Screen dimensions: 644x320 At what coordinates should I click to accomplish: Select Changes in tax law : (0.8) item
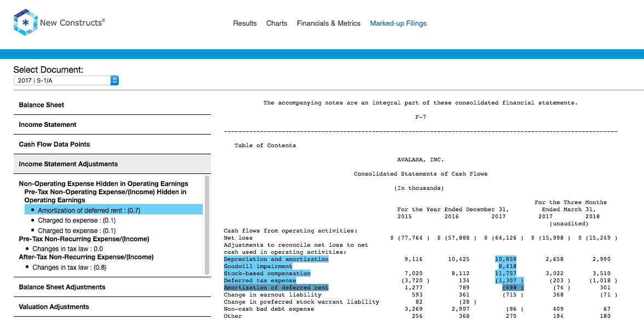point(69,267)
